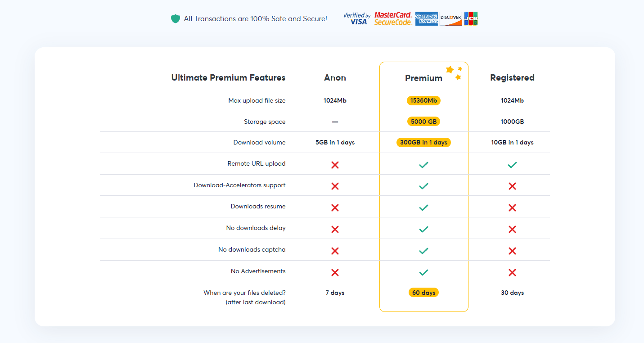Click the JCB card logo
This screenshot has width=644, height=343.
click(x=471, y=18)
